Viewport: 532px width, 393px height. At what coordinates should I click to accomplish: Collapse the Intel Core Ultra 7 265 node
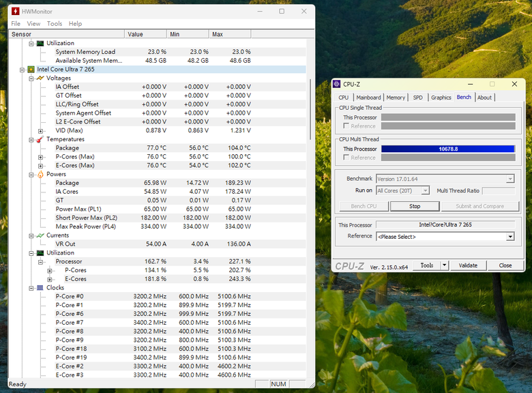click(22, 70)
